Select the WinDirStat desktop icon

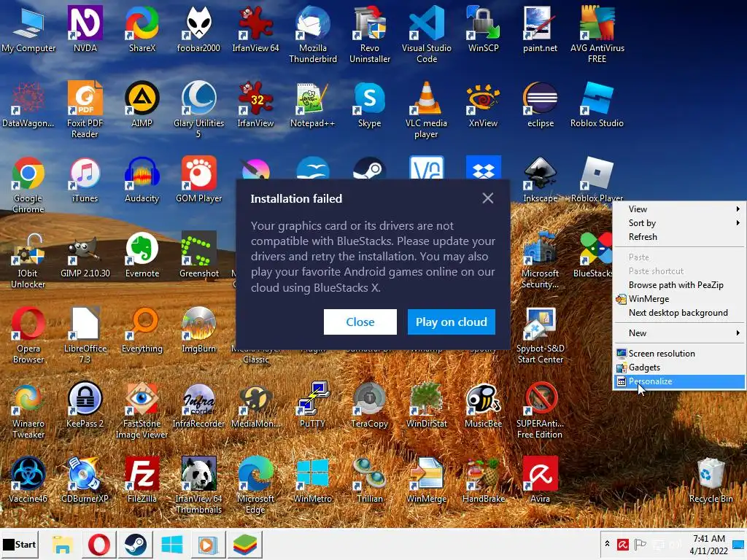pyautogui.click(x=426, y=405)
